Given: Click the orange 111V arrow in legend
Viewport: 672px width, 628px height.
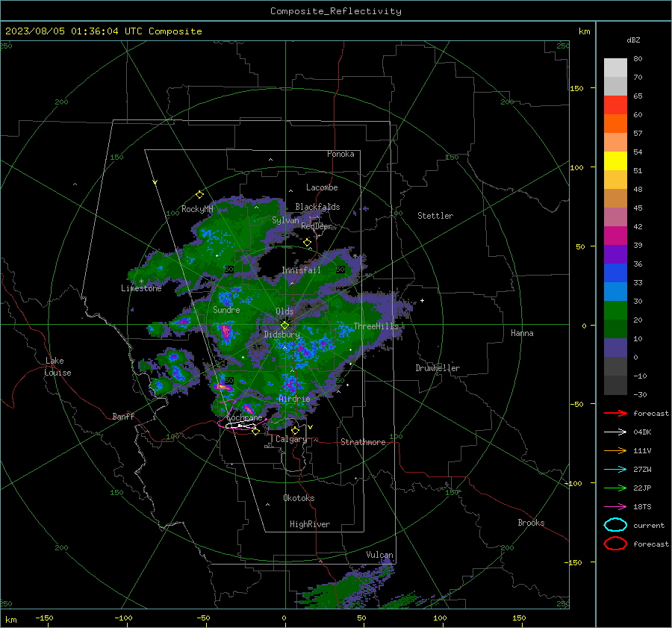Looking at the screenshot, I should pyautogui.click(x=615, y=450).
